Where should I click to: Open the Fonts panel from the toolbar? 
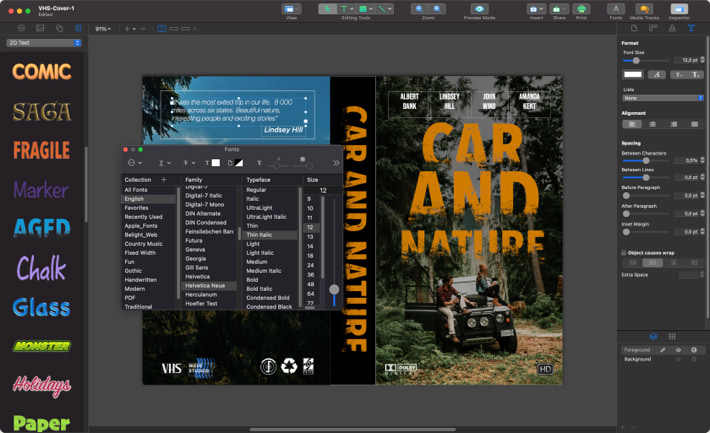pyautogui.click(x=616, y=9)
